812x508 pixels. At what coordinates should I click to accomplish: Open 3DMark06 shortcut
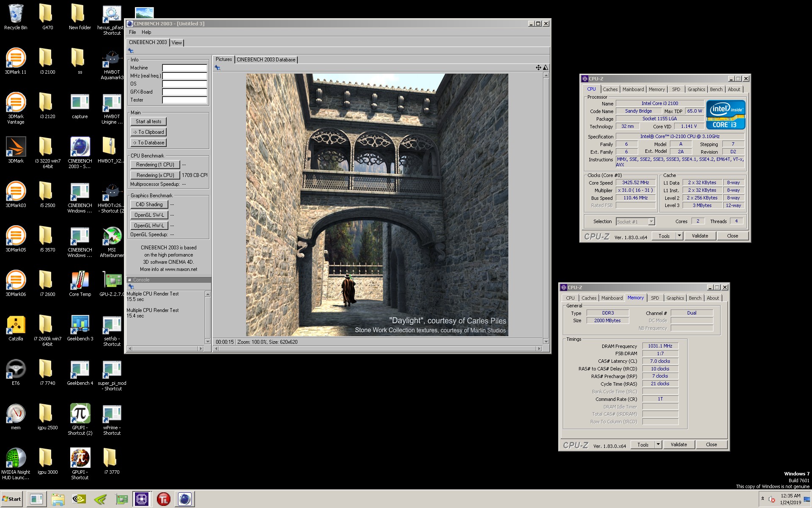[x=16, y=284]
